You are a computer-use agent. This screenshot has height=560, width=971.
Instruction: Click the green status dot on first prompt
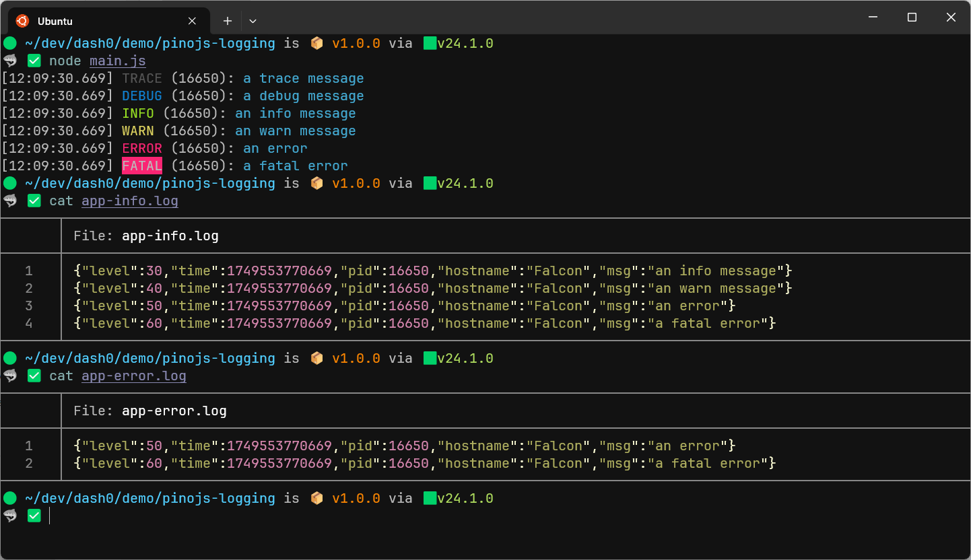pyautogui.click(x=9, y=44)
